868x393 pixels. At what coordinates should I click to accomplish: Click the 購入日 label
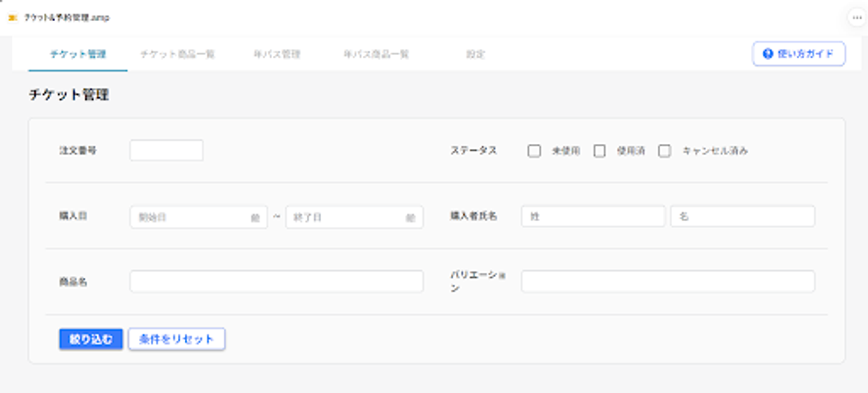click(73, 216)
